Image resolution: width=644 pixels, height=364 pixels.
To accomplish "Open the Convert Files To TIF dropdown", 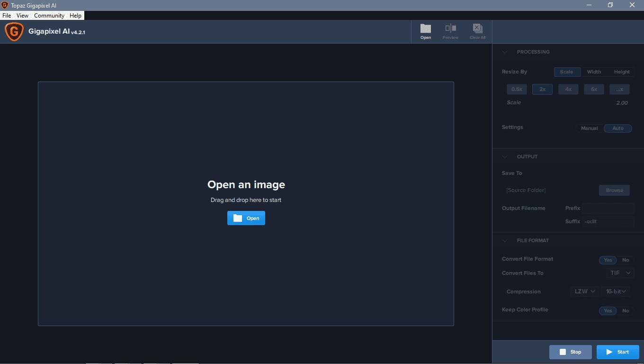I will pos(620,273).
